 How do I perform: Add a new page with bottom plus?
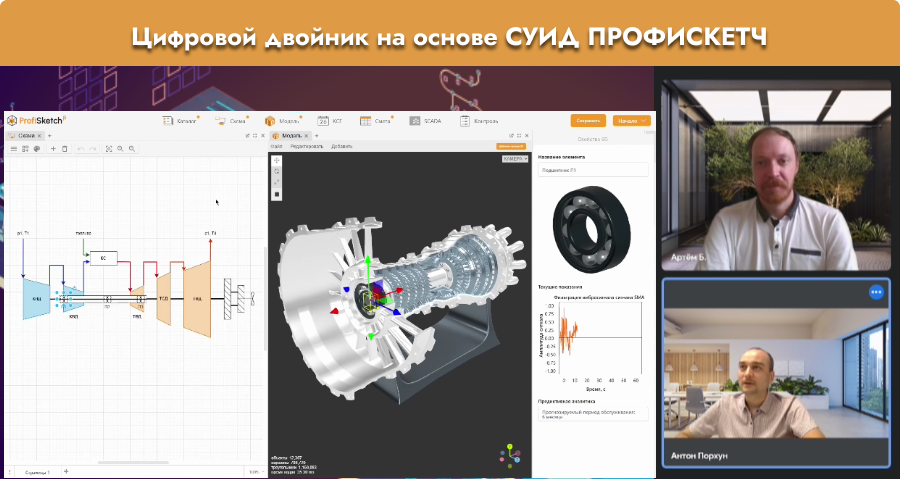point(66,472)
